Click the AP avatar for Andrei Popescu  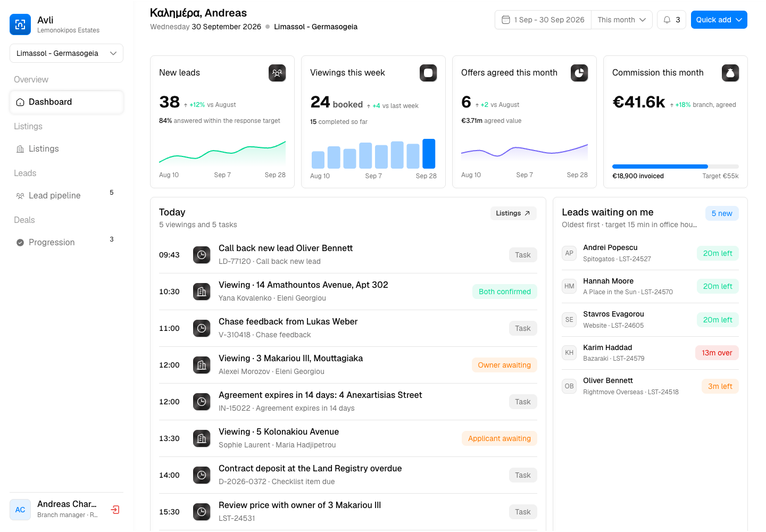point(569,253)
